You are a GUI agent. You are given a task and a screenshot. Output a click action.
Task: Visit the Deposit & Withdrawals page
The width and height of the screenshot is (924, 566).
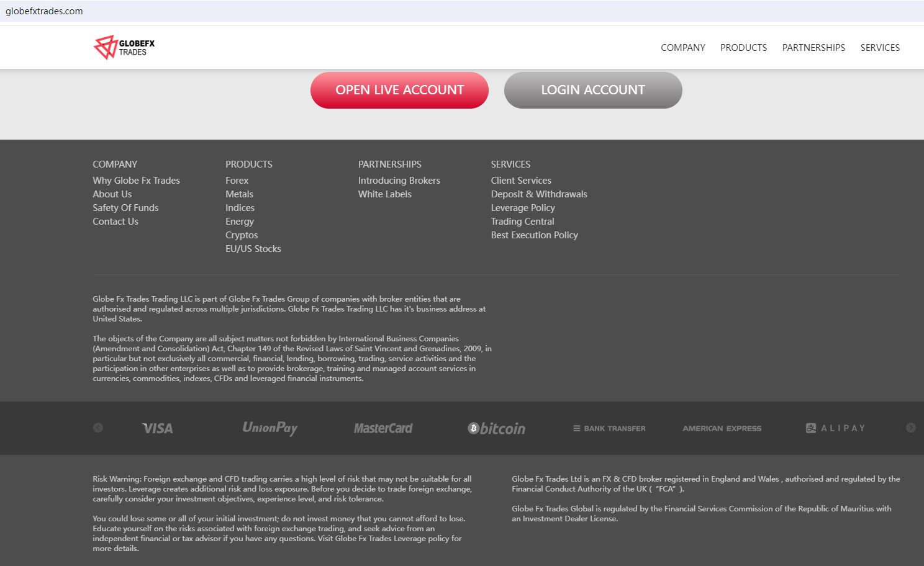point(539,194)
